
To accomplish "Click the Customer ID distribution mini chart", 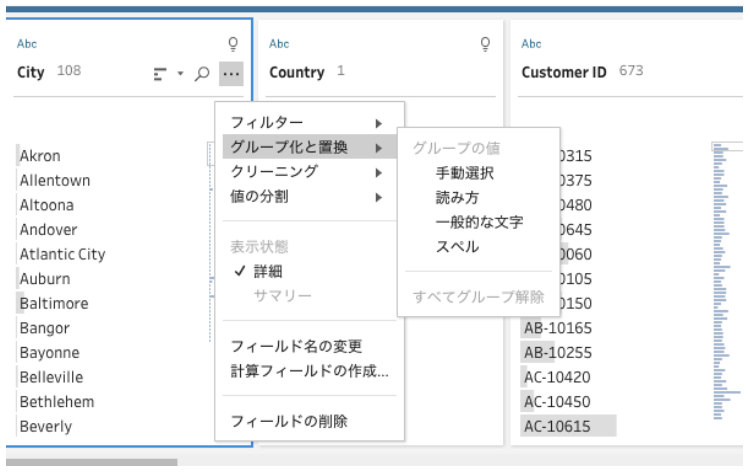I will (727, 281).
